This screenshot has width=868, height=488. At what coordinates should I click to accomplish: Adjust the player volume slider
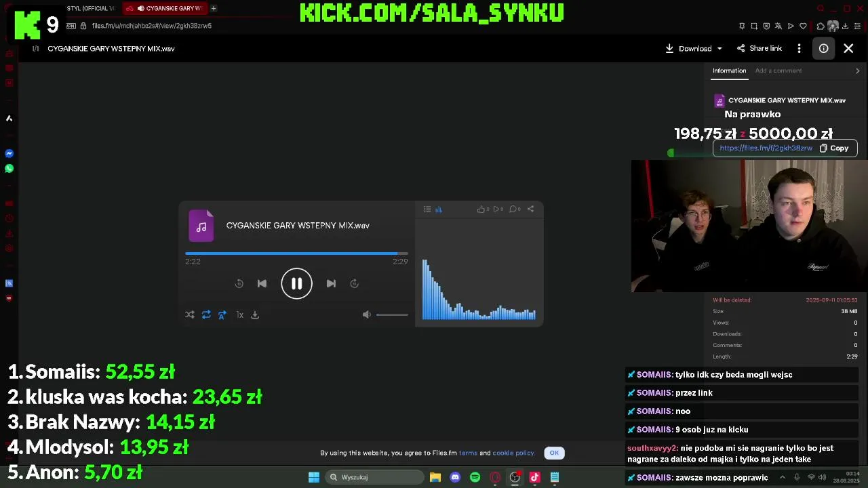click(x=392, y=314)
